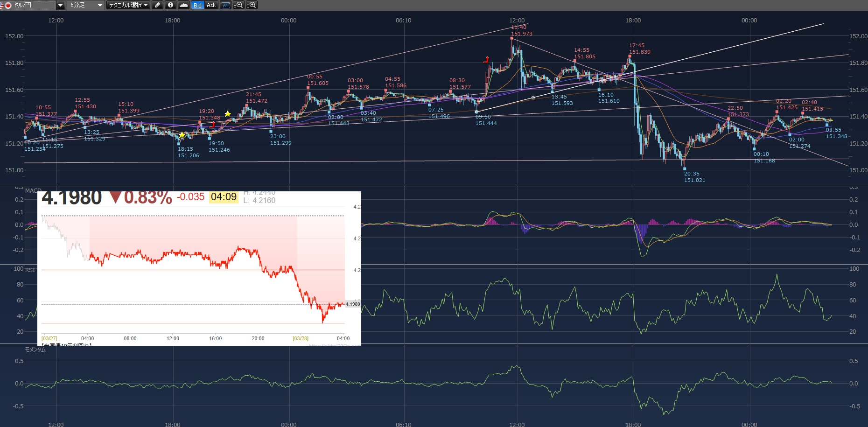Click the 4.1980 current price tag
868x427 pixels.
tap(352, 304)
